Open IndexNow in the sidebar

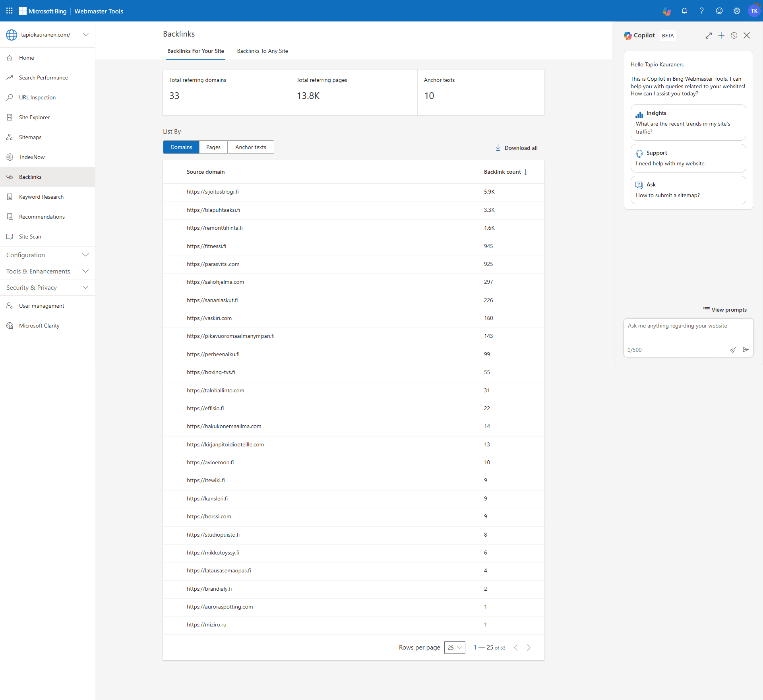(x=48, y=157)
